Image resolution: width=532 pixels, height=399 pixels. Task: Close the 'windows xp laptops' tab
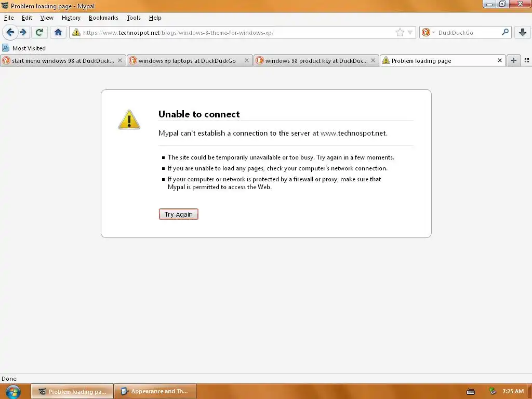click(247, 60)
